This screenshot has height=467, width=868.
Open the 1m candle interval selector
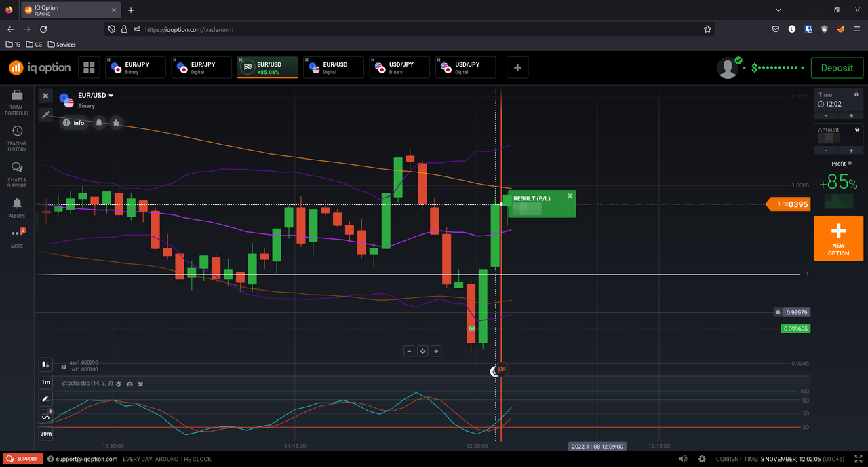(x=45, y=382)
